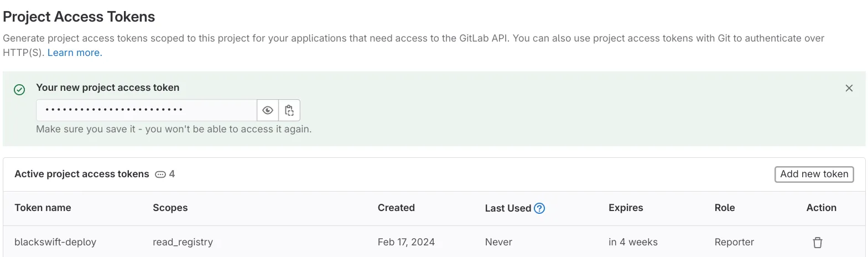Click the 'in 4 weeks' expiry cell

(x=633, y=242)
